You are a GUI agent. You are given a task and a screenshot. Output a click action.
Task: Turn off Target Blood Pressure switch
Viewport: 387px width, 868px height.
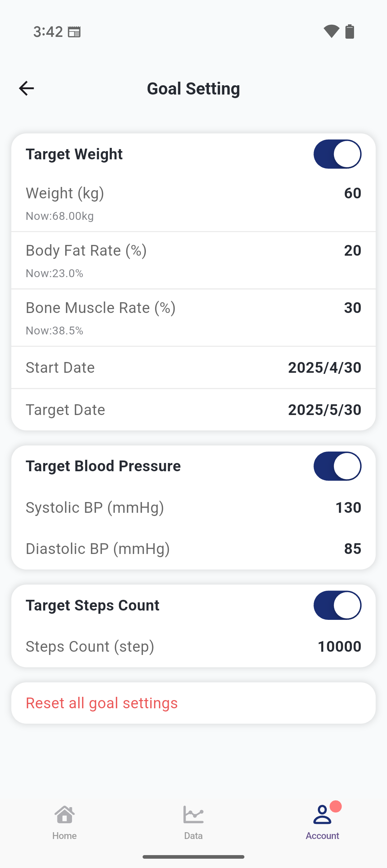337,466
